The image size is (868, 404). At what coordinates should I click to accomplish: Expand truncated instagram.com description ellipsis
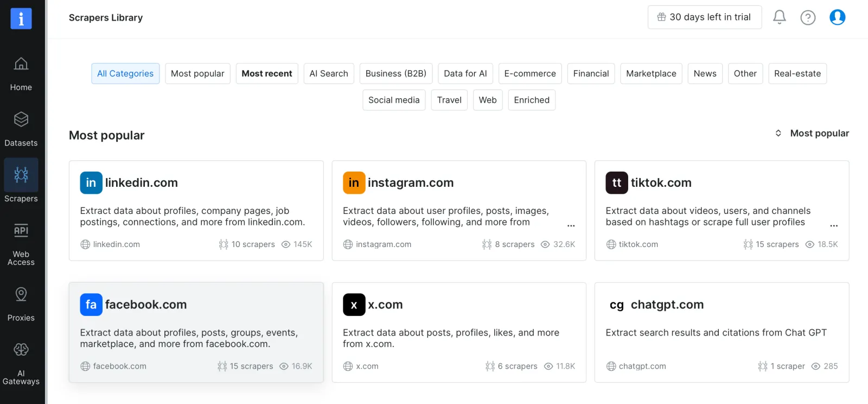[571, 225]
